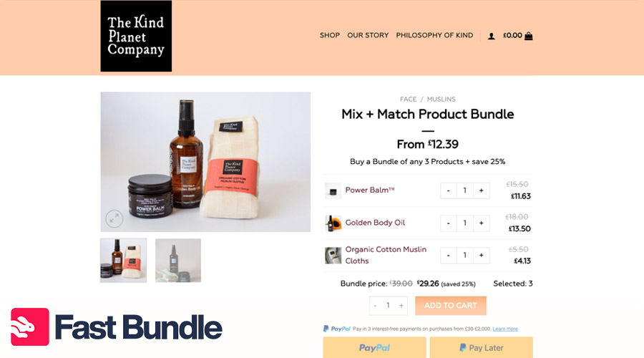Decrease Golden Body Oil quantity with minus
This screenshot has height=358, width=644.
pyautogui.click(x=449, y=223)
